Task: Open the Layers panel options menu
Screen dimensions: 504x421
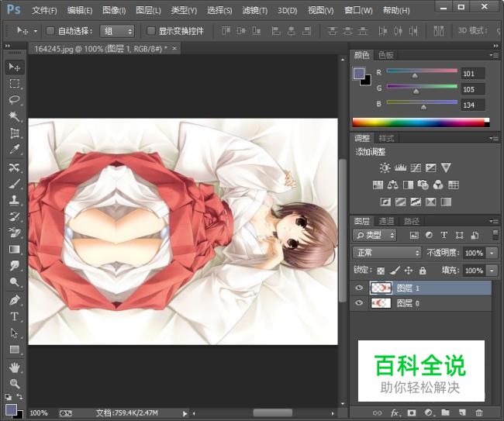Action: pyautogui.click(x=495, y=221)
